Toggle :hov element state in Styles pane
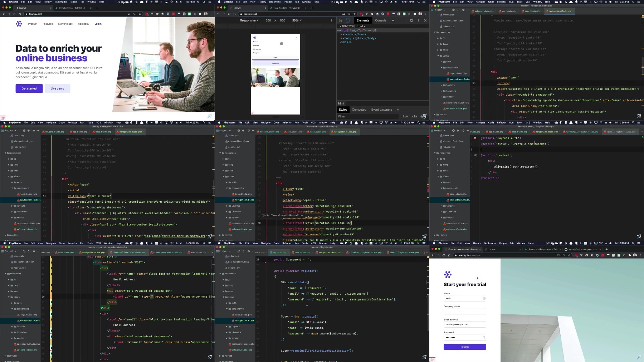 pos(405,116)
